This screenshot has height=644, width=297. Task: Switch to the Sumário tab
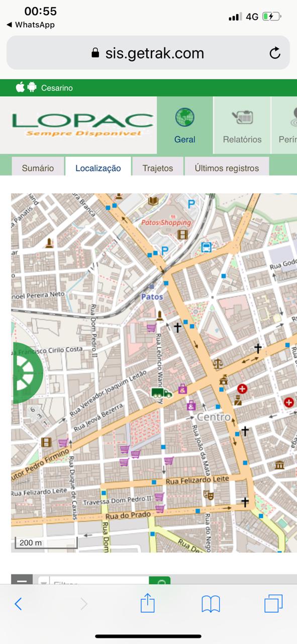click(x=38, y=168)
